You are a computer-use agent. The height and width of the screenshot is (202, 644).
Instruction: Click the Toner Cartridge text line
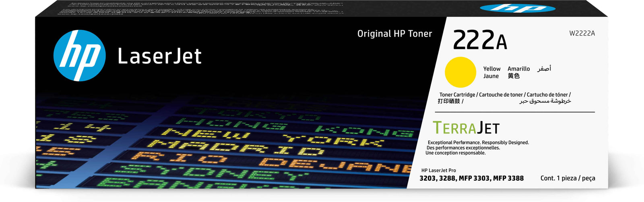click(x=505, y=95)
